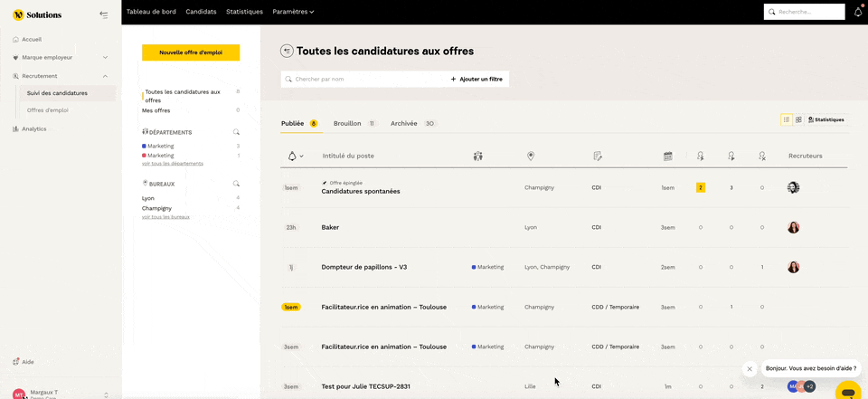Switch to grid view layout

tap(798, 119)
